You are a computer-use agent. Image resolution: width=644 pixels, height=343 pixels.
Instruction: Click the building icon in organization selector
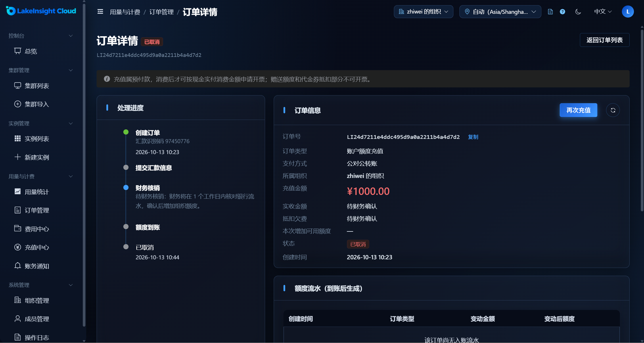(x=401, y=12)
